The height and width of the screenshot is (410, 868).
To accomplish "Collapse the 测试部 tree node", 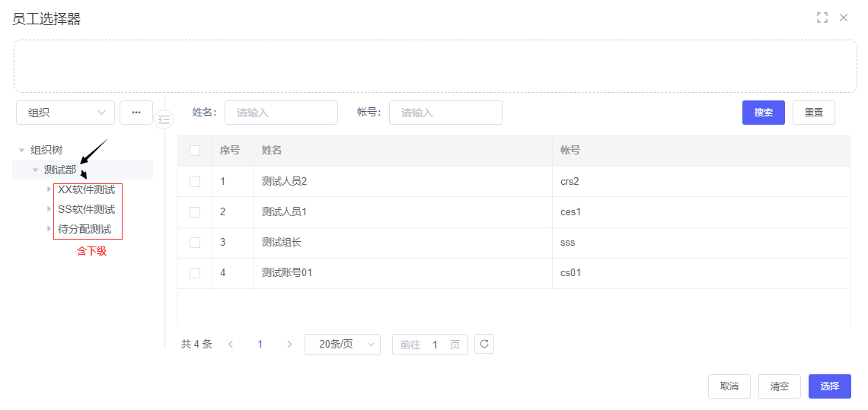I will [35, 170].
